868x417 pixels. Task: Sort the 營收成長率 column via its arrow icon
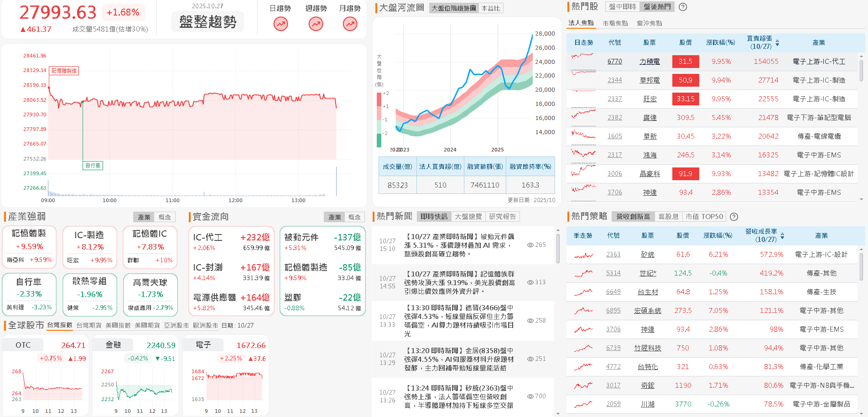click(x=783, y=235)
